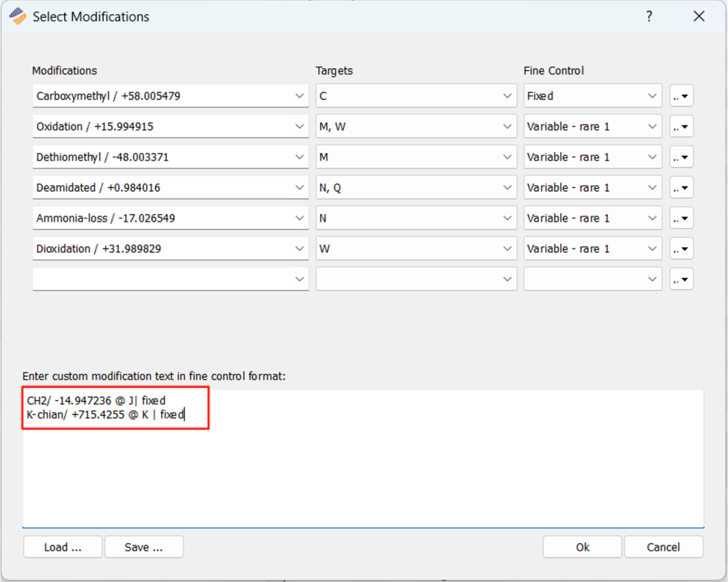Click the Load ... button
Viewport: 728px width, 582px height.
tap(63, 547)
